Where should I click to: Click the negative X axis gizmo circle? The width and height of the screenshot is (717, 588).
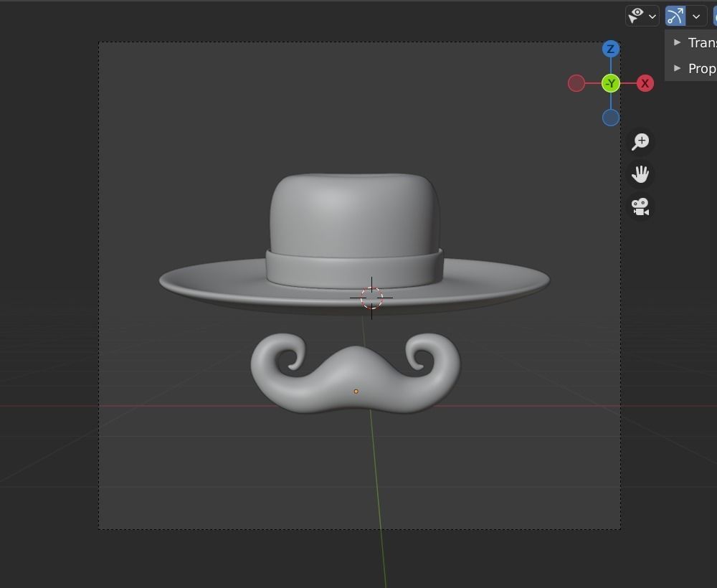click(x=576, y=83)
